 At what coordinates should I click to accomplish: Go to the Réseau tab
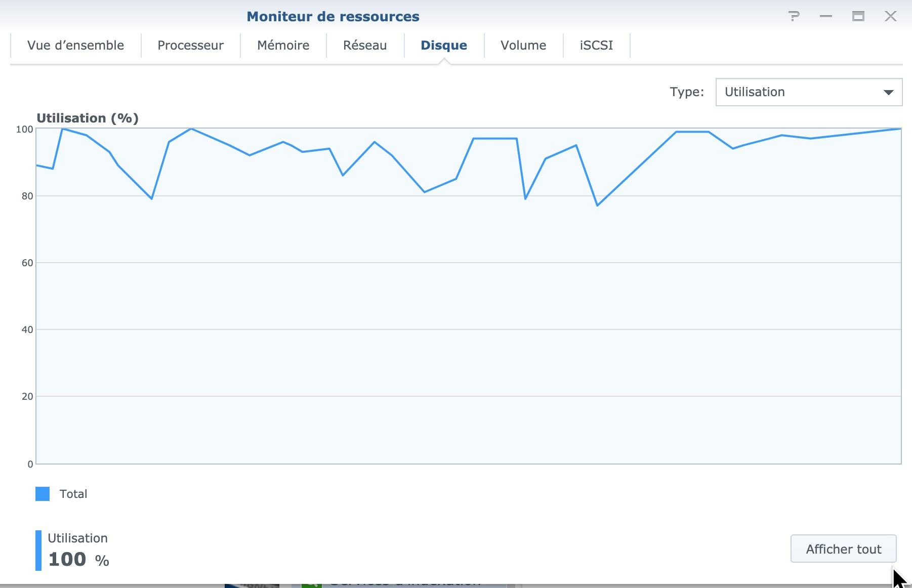point(365,46)
